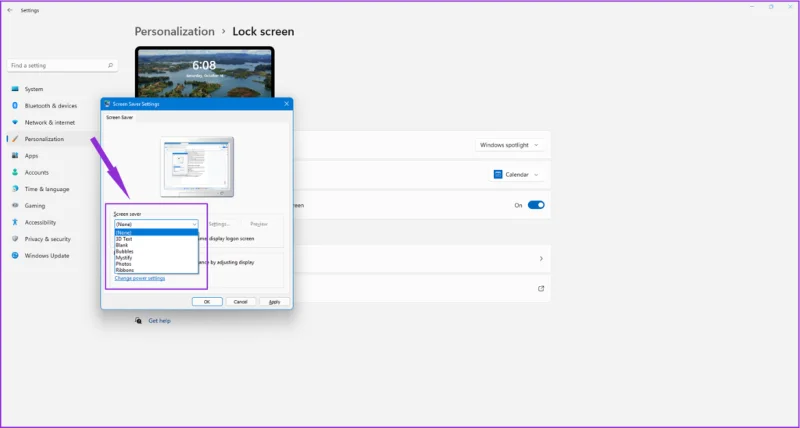Click the Settings... button in the dialog
Image resolution: width=800 pixels, height=428 pixels.
click(219, 224)
